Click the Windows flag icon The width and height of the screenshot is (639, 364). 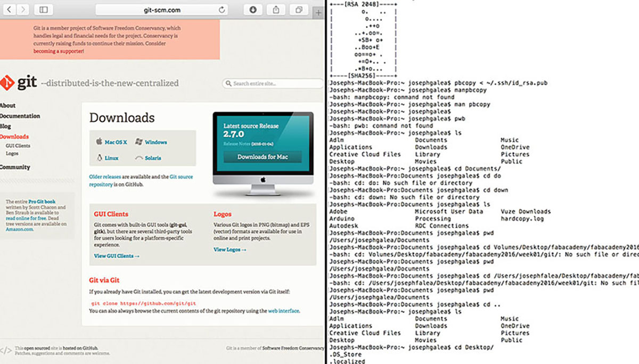click(139, 142)
